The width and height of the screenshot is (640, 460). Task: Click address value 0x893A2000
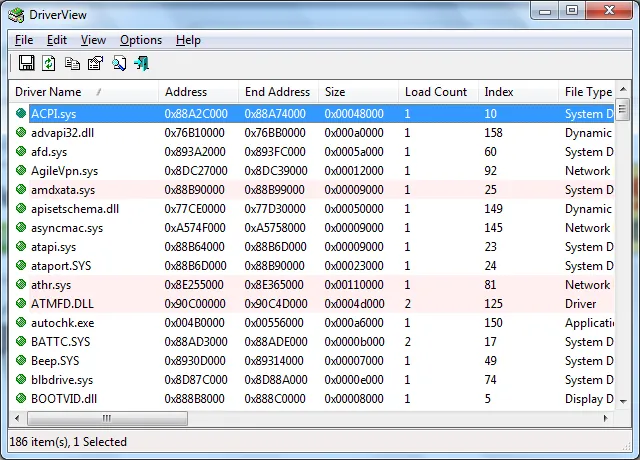click(195, 152)
